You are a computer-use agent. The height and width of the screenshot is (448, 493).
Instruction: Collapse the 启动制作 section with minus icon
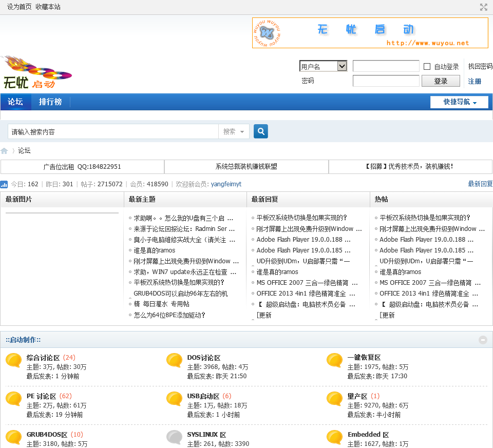tap(483, 340)
